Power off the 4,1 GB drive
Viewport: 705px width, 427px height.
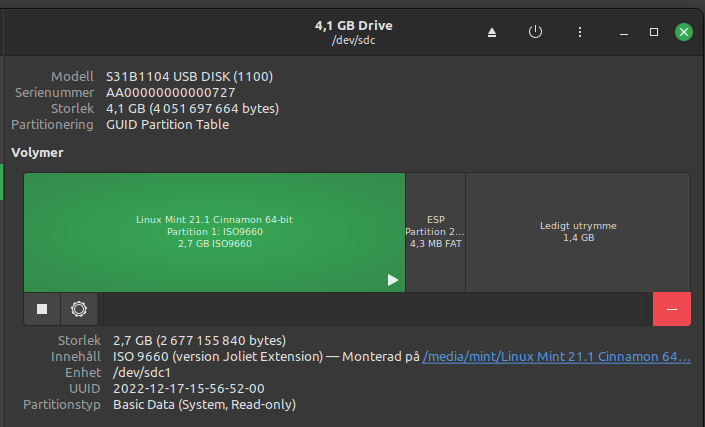[x=535, y=32]
